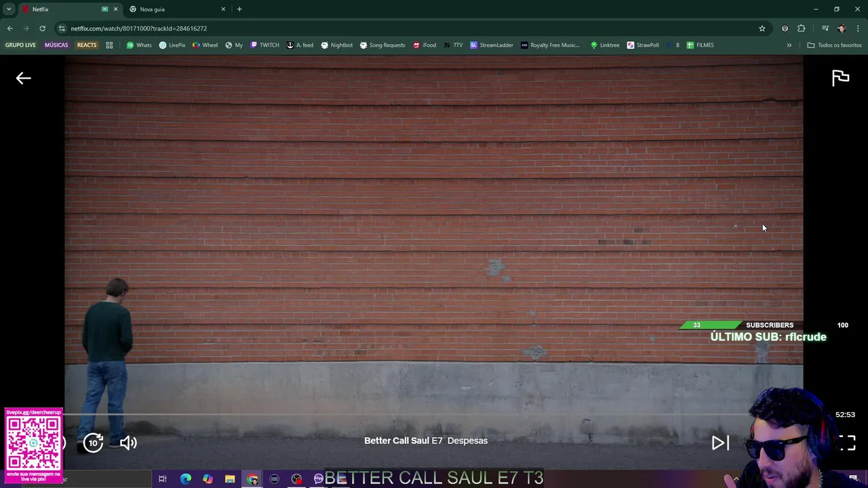Screen dimensions: 868x488
Task: Open the MÚSICAS bookmark folder
Action: [x=56, y=45]
